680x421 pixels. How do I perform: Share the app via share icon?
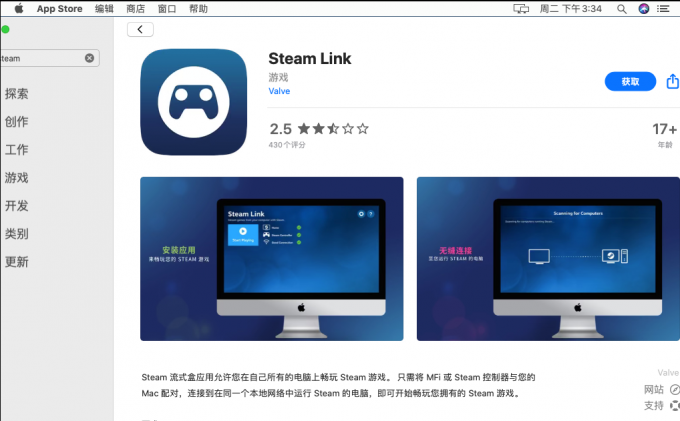[x=673, y=81]
